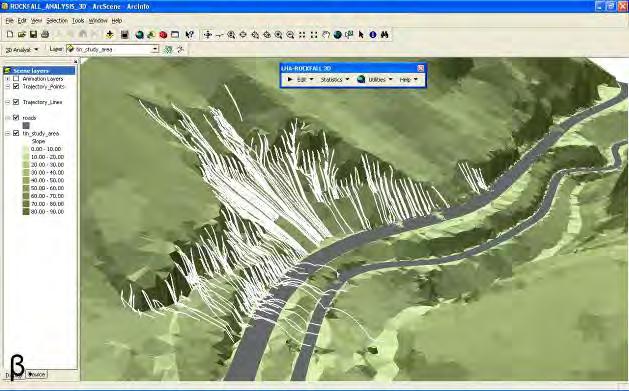Open the Statistics dropdown in LHA-ROCKFALL toolbar
629x391 pixels.
pyautogui.click(x=335, y=80)
